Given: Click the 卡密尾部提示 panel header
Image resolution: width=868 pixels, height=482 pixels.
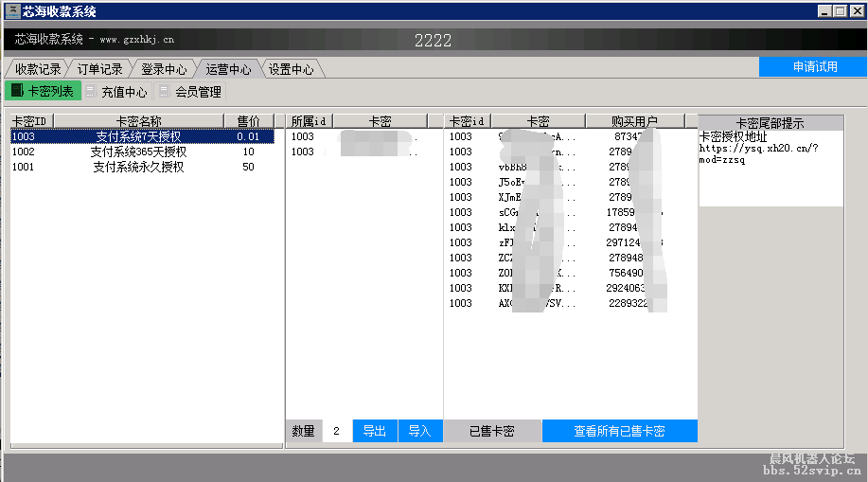Looking at the screenshot, I should 771,122.
